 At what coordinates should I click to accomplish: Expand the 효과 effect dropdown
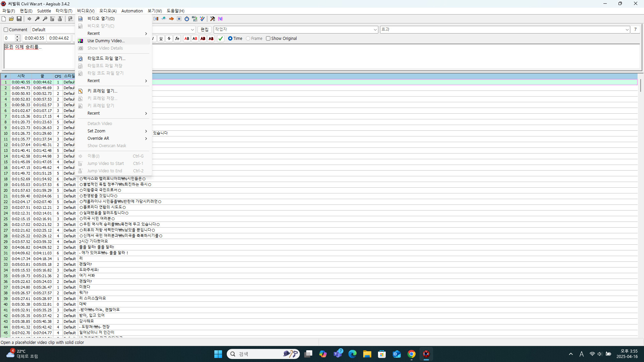(x=627, y=30)
